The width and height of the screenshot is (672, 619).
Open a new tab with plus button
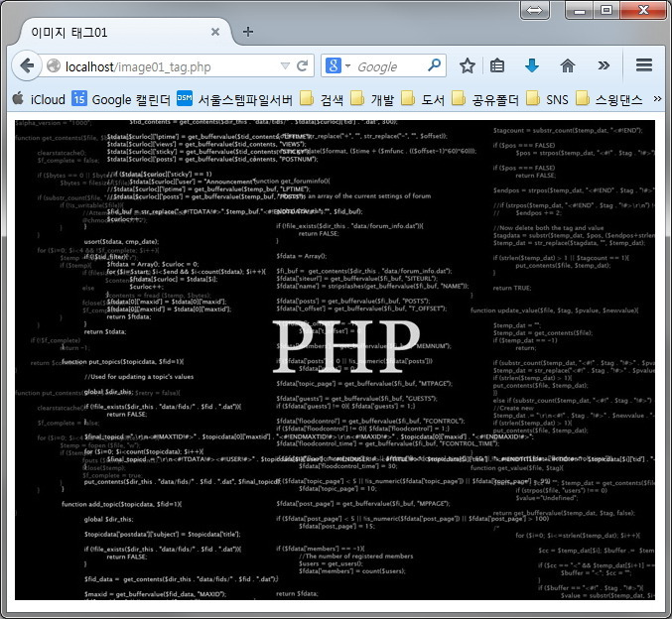[x=248, y=32]
